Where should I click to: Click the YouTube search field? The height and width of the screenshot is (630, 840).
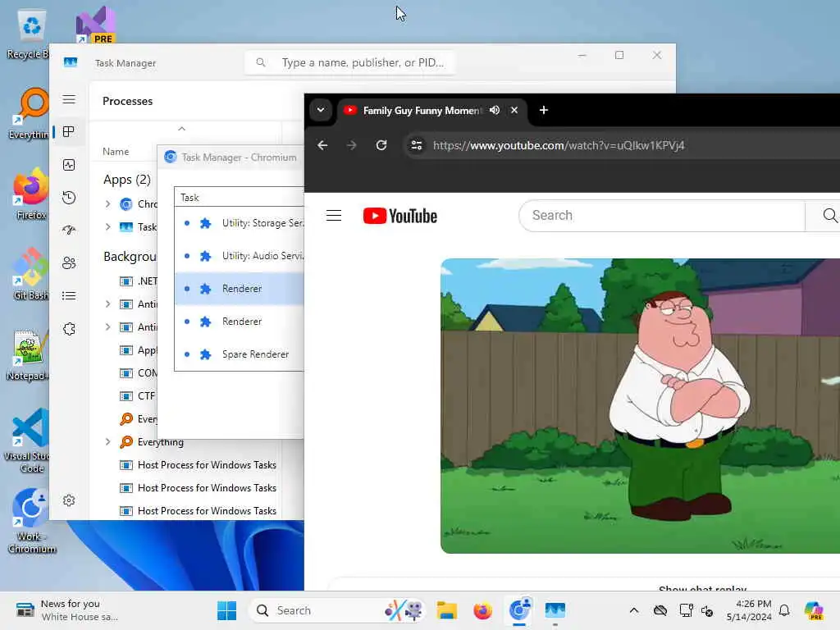662,216
